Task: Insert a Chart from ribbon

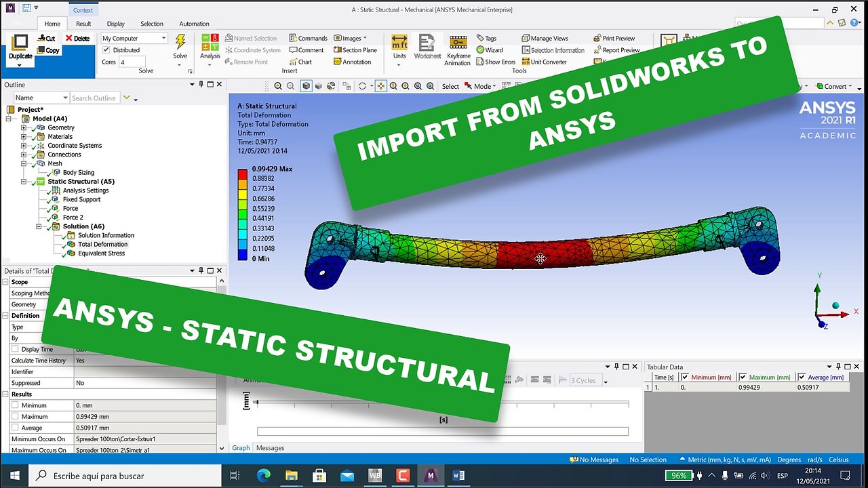Action: [x=300, y=62]
